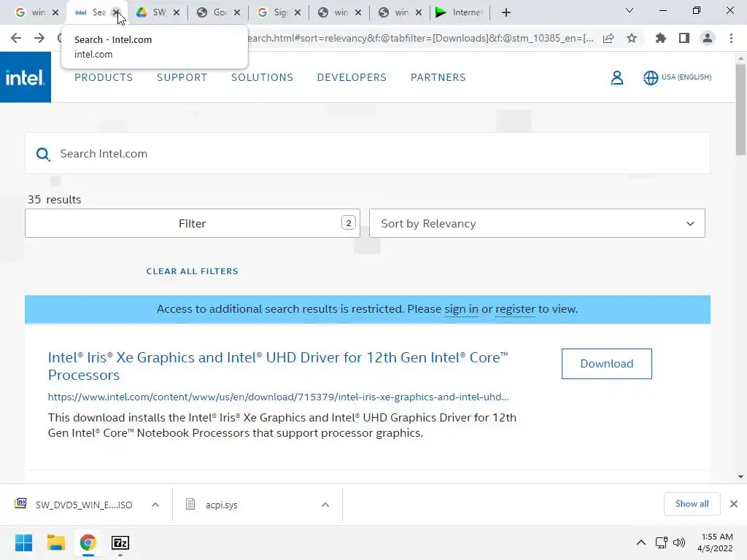Click the search magnifier icon
Image resolution: width=747 pixels, height=560 pixels.
43,154
